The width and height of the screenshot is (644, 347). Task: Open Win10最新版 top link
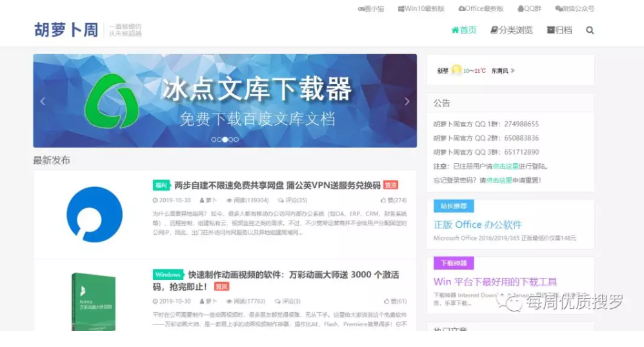point(421,8)
